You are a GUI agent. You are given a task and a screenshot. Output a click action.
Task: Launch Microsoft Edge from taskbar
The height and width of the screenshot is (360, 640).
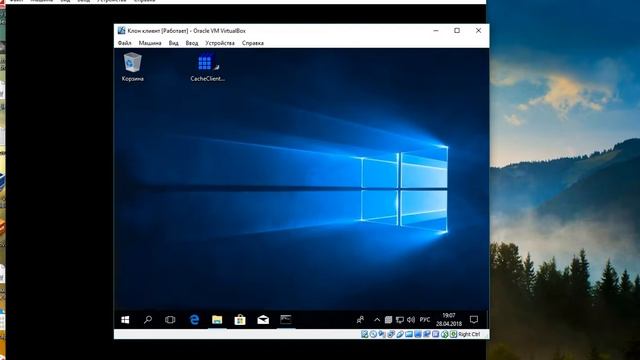click(194, 320)
